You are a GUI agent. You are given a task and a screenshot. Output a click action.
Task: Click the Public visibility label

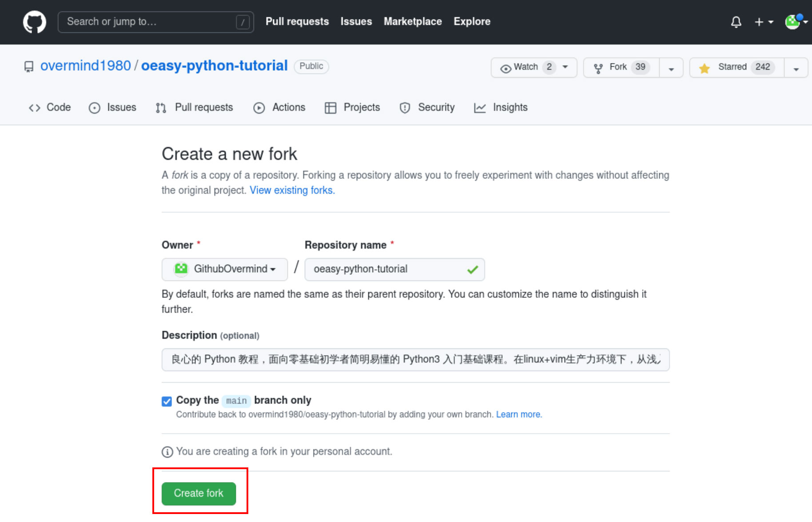click(x=311, y=66)
